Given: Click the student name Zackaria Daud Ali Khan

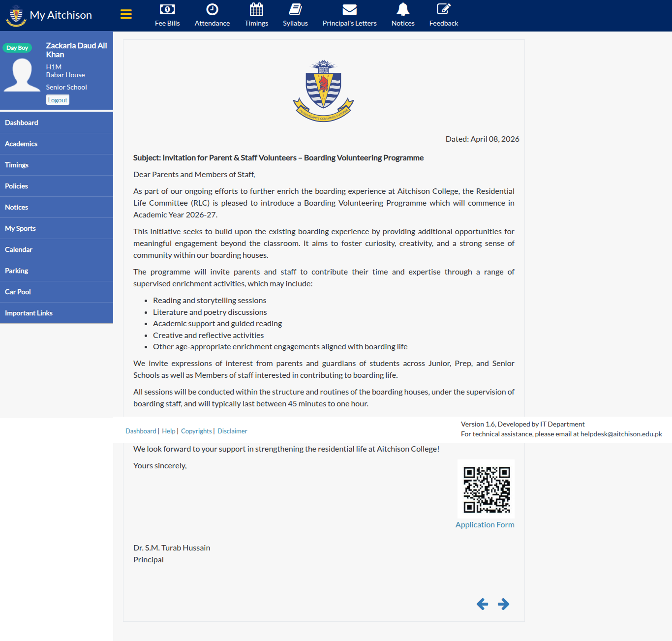Looking at the screenshot, I should 76,50.
